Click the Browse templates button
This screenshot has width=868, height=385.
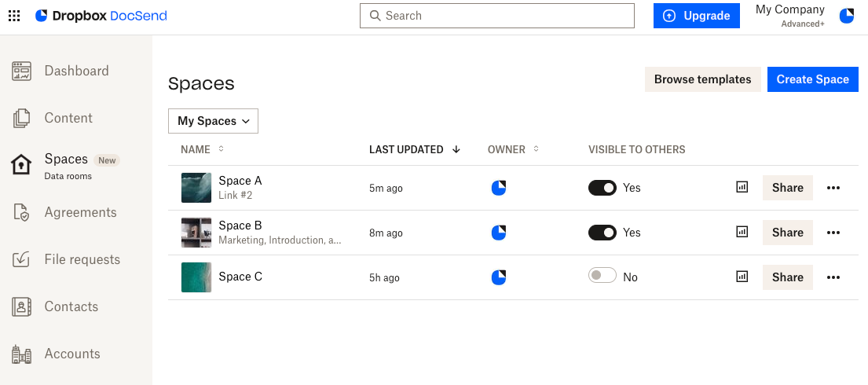pyautogui.click(x=702, y=79)
